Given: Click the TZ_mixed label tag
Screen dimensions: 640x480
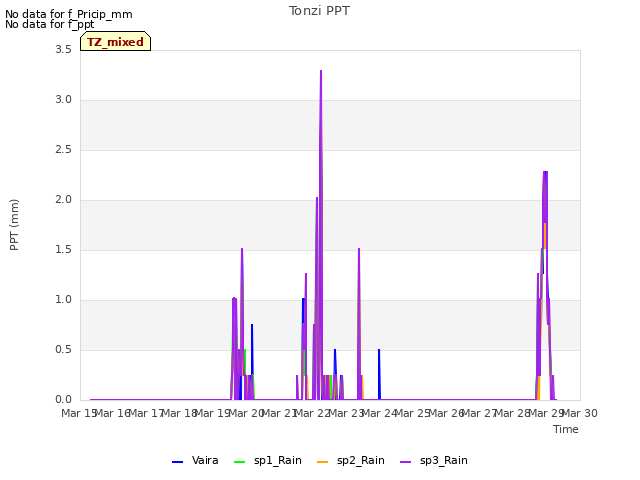Looking at the screenshot, I should click(x=116, y=41).
